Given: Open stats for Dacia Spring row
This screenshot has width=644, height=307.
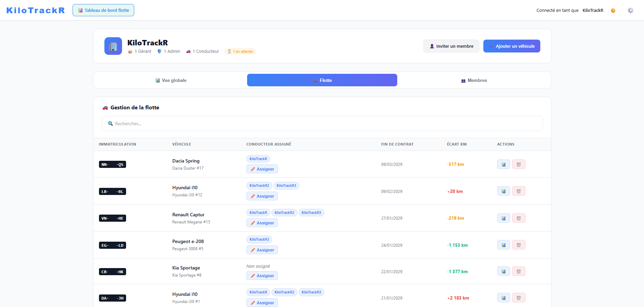Looking at the screenshot, I should (503, 164).
